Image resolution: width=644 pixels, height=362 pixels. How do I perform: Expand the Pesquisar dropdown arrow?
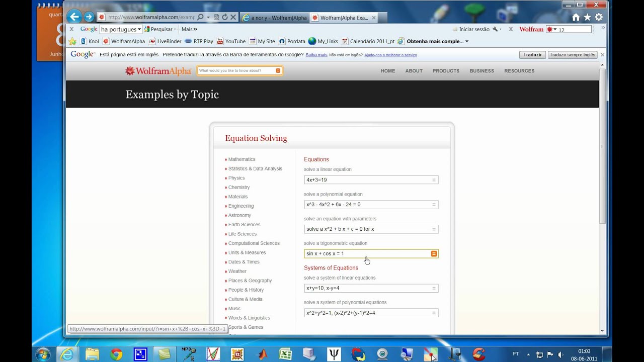175,29
